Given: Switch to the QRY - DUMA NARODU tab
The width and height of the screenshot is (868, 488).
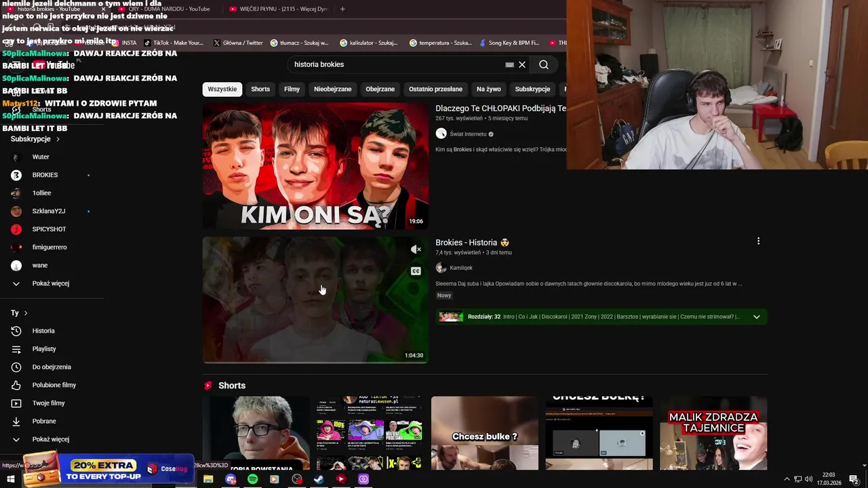Looking at the screenshot, I should [x=170, y=9].
